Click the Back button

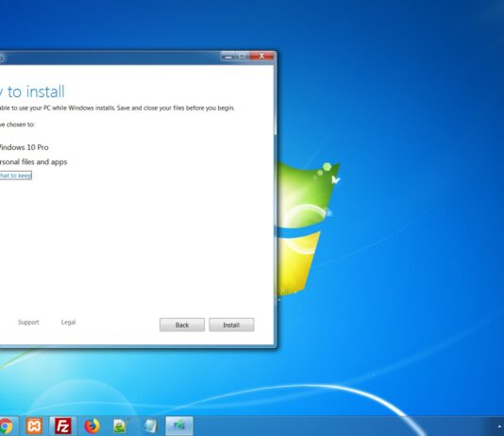(x=182, y=325)
